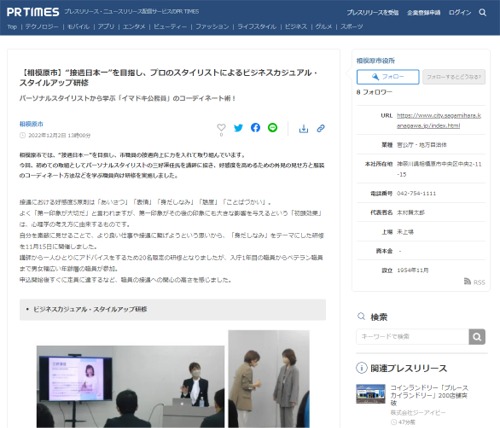Viewport: 500px width, 428px height.
Task: Click the フォローするとどうなる? button
Action: 454,77
